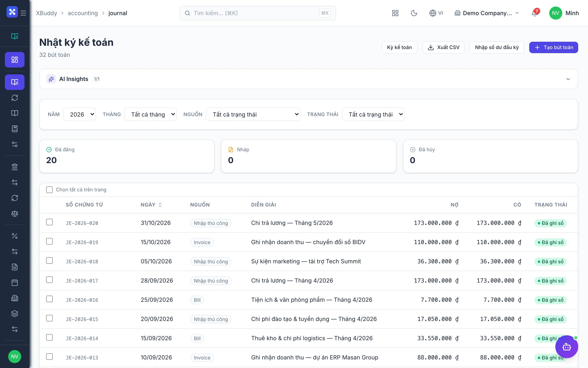Open the bookmarked ledger icon in the sidebar
This screenshot has height=368, width=588.
coord(14,129)
